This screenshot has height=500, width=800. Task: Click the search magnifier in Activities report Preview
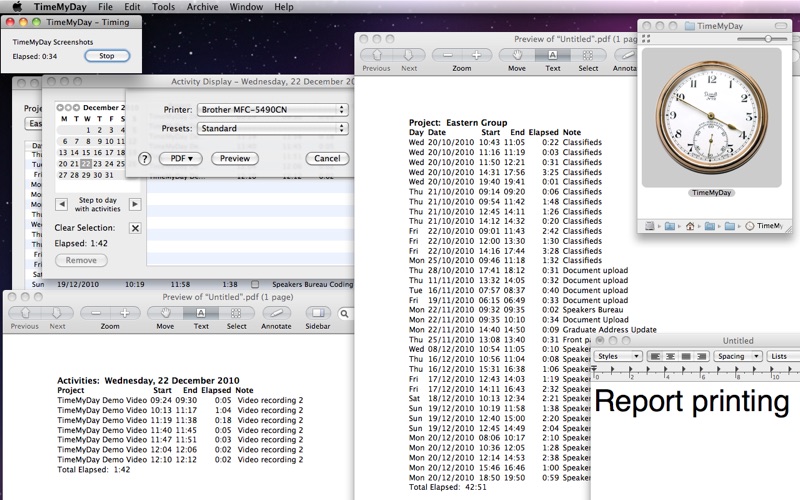[344, 313]
